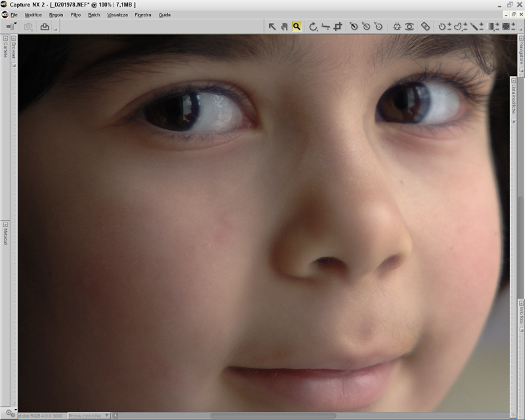
Task: Choose the Black Control Point eyedropper
Action: 354,26
